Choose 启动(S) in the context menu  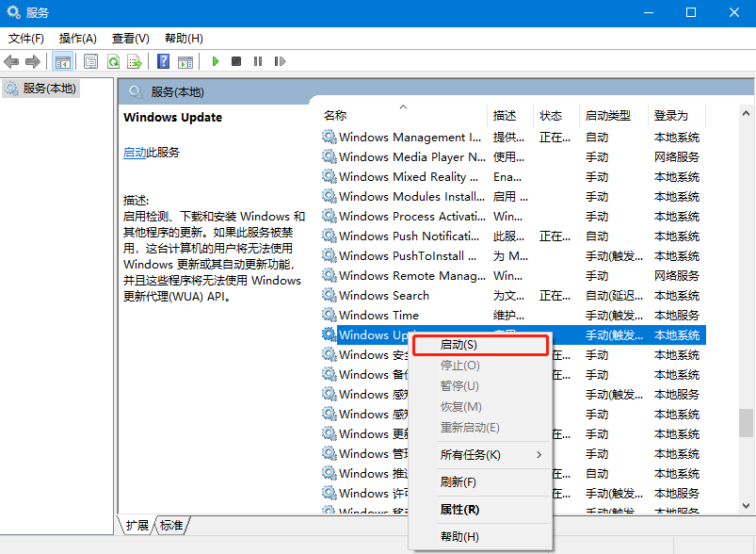(x=481, y=345)
